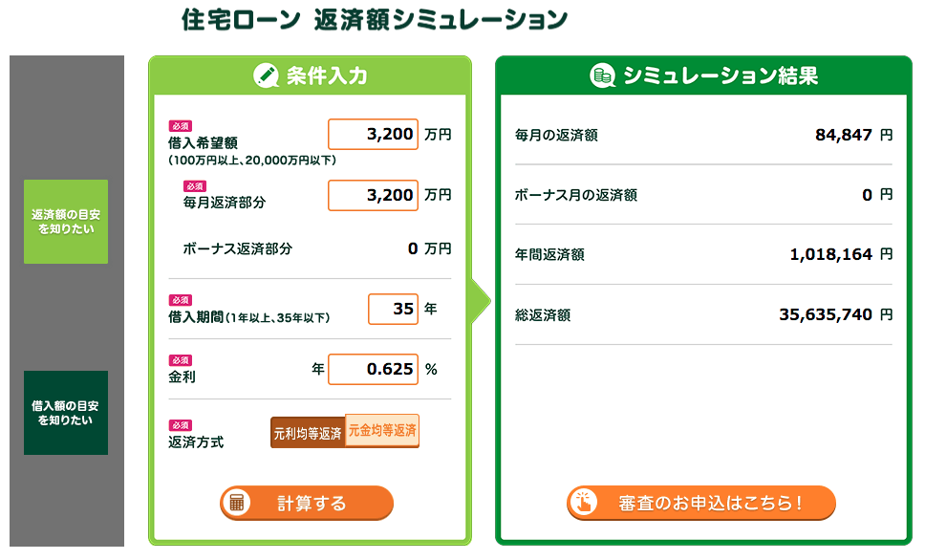Screen dimensions: 925x560
Task: Click the 毎月の返済額 result value
Action: (844, 135)
